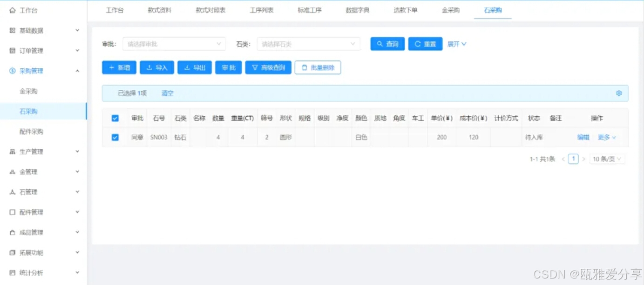Click the 导入 import button
This screenshot has height=285, width=644.
coord(157,67)
